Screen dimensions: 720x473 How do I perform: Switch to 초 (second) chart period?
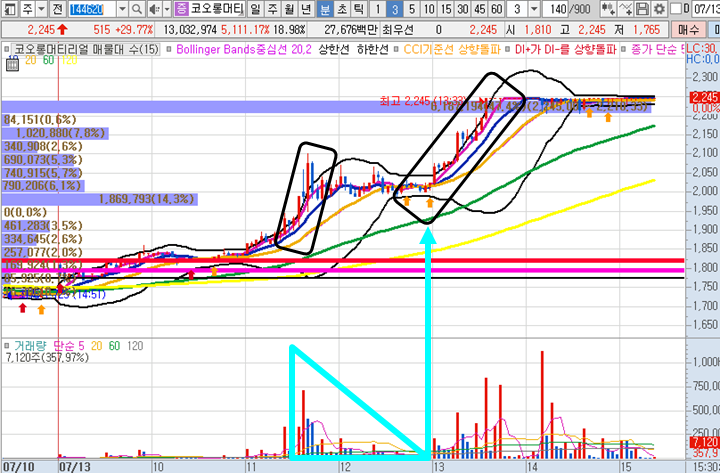pos(342,9)
